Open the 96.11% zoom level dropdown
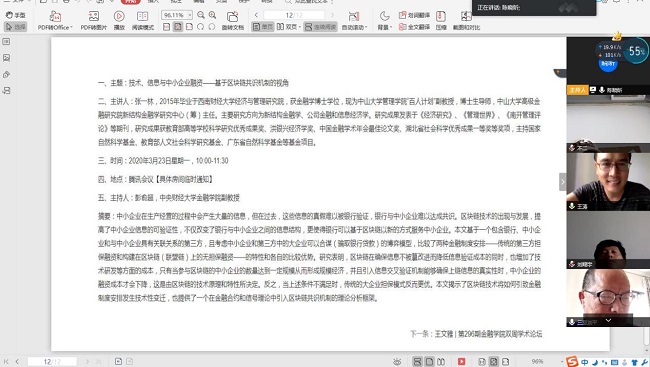This screenshot has height=367, width=650. click(177, 15)
